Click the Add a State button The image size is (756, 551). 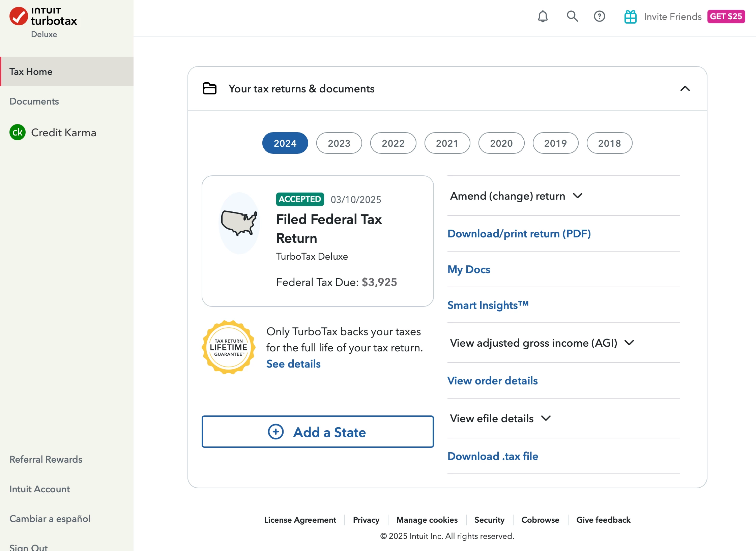point(317,432)
